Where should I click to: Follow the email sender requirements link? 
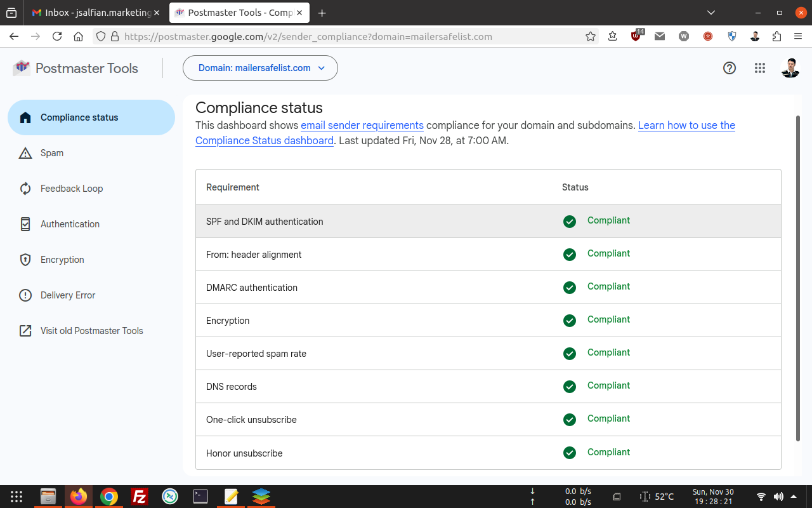click(362, 125)
